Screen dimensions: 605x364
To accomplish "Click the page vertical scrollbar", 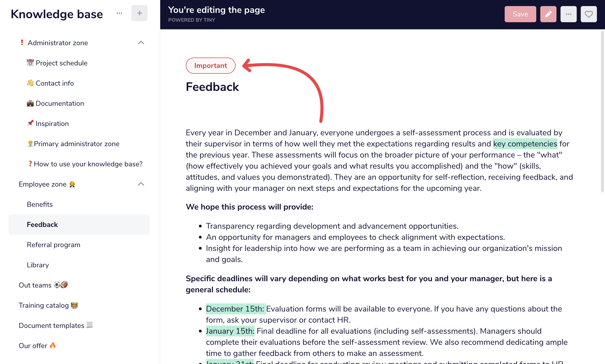I will 602,111.
